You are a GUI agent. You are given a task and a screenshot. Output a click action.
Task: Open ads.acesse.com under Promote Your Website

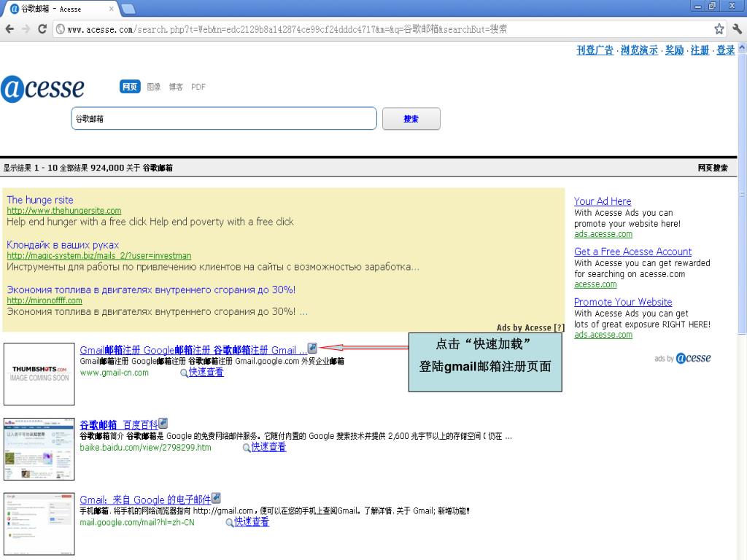(603, 335)
